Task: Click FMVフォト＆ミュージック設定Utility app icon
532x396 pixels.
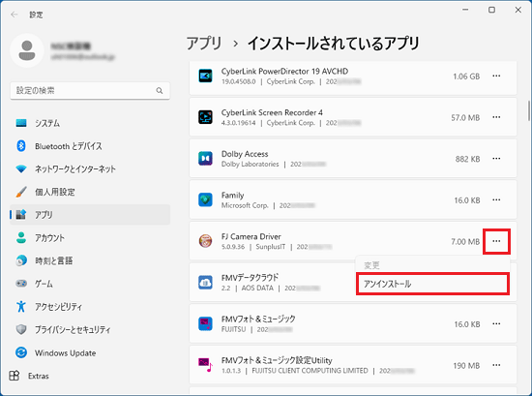Action: tap(205, 365)
